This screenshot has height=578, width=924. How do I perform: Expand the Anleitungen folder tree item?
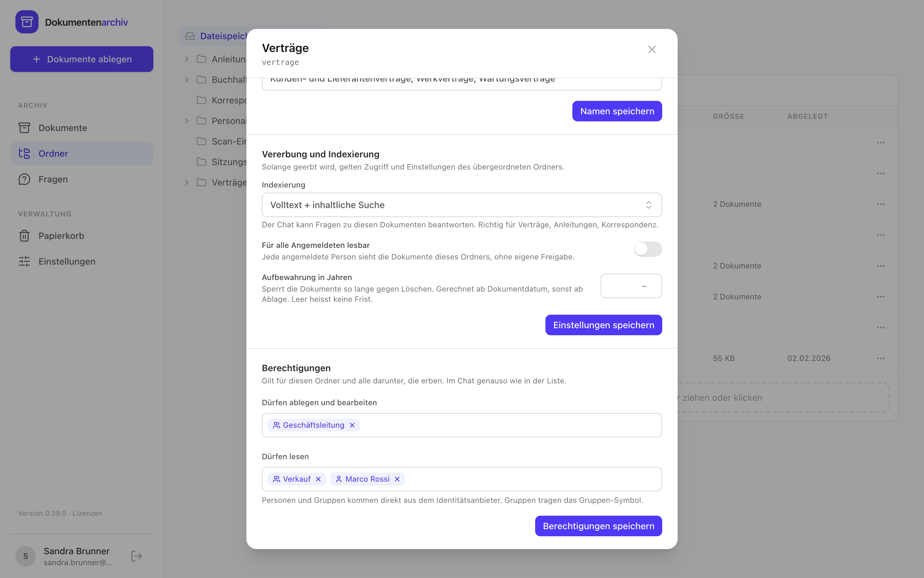tap(186, 59)
